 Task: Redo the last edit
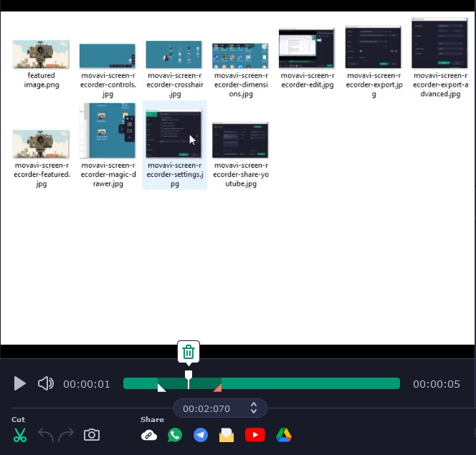pos(66,435)
